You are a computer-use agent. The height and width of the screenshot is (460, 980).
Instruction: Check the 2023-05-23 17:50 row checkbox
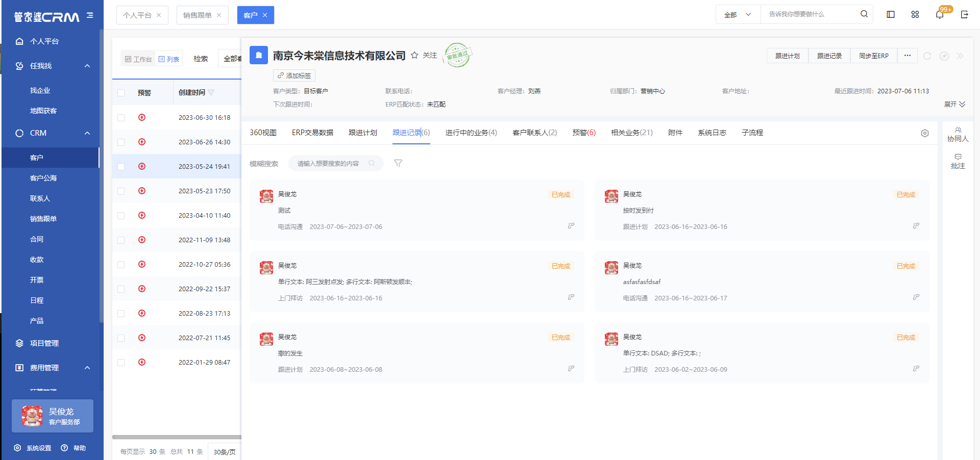tap(121, 191)
